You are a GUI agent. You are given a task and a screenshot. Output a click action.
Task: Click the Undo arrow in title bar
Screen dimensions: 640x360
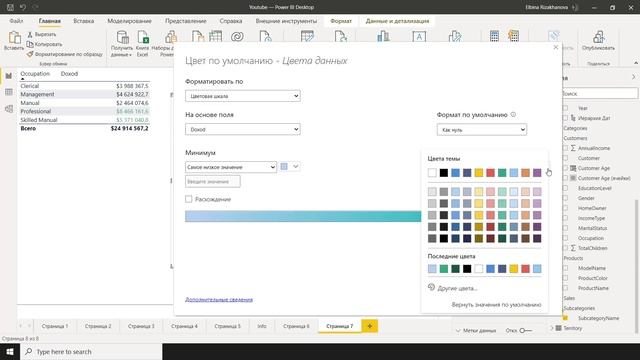point(23,7)
